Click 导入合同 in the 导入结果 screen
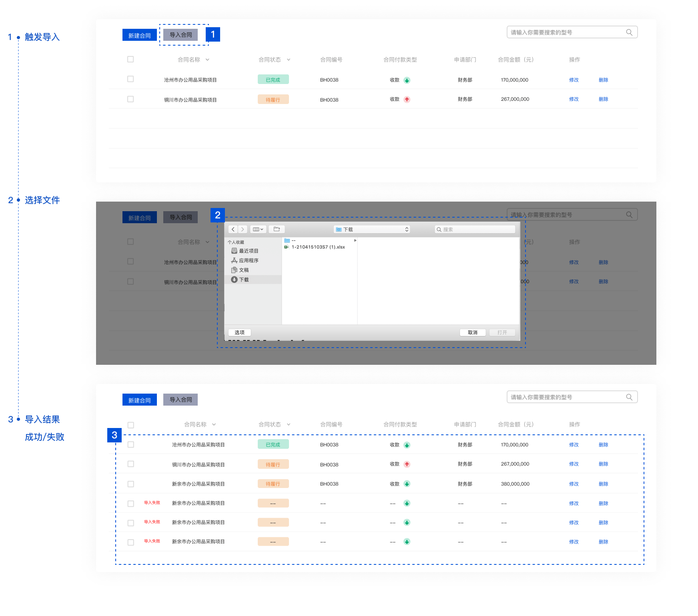The image size is (698, 616). pyautogui.click(x=181, y=400)
